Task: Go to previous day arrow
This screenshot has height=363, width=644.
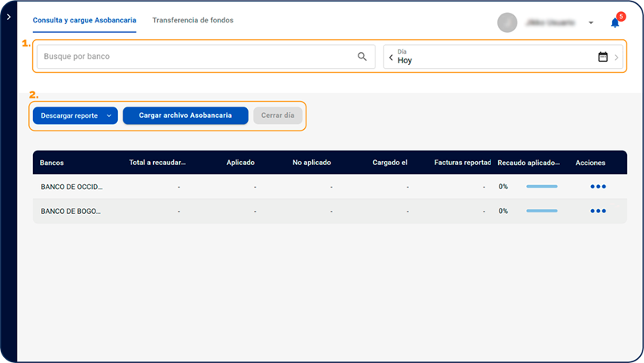Action: coord(391,58)
